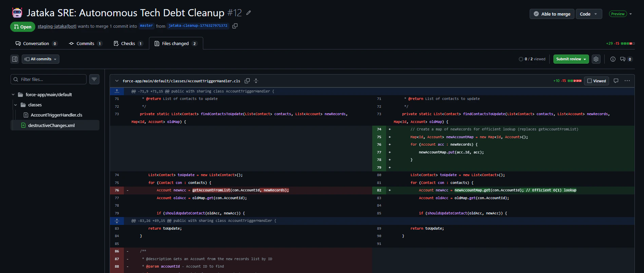Open the Submit review dropdown
This screenshot has height=273, width=644.
point(571,59)
